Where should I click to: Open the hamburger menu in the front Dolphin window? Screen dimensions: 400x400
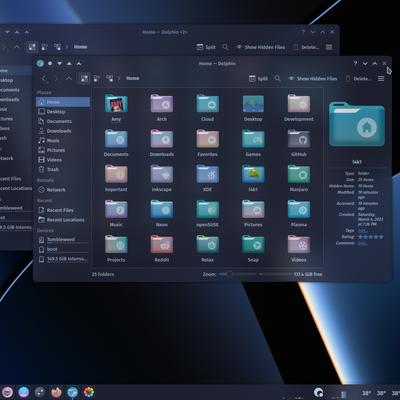pyautogui.click(x=381, y=79)
